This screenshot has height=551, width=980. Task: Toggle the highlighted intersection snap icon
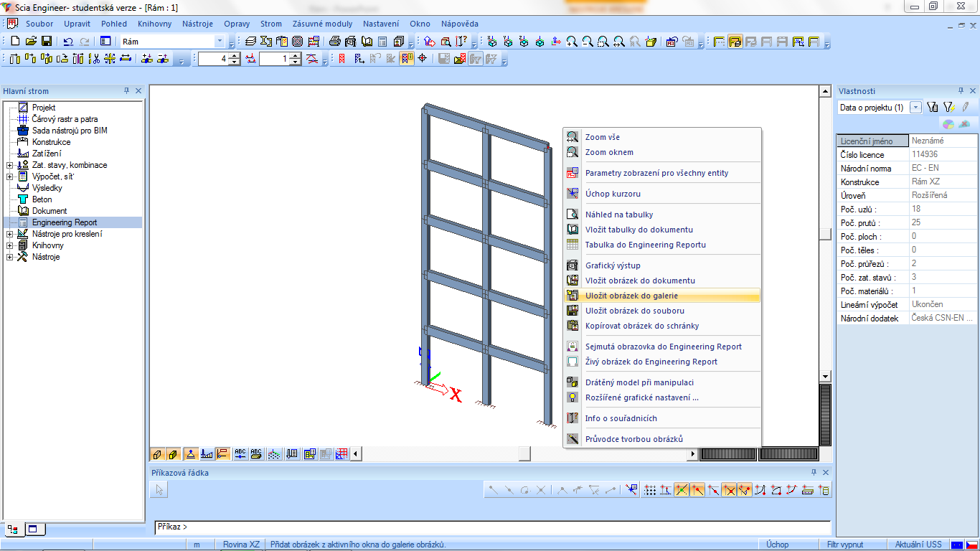729,490
